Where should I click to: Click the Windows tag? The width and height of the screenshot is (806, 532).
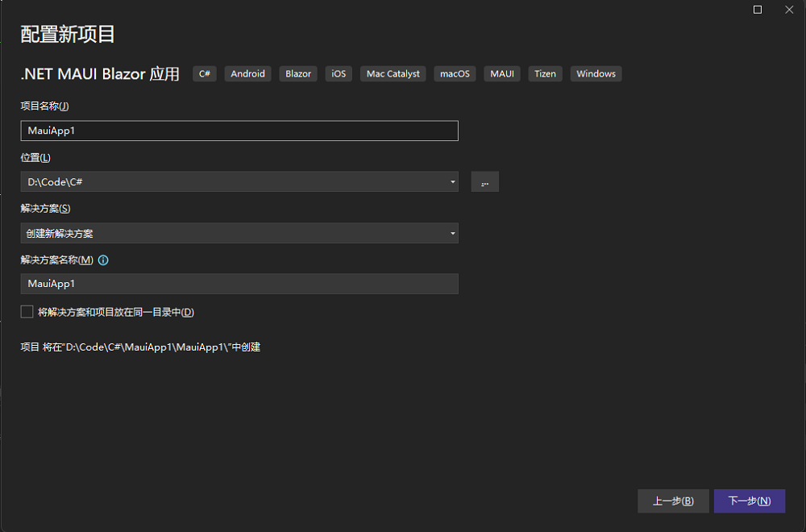point(596,73)
